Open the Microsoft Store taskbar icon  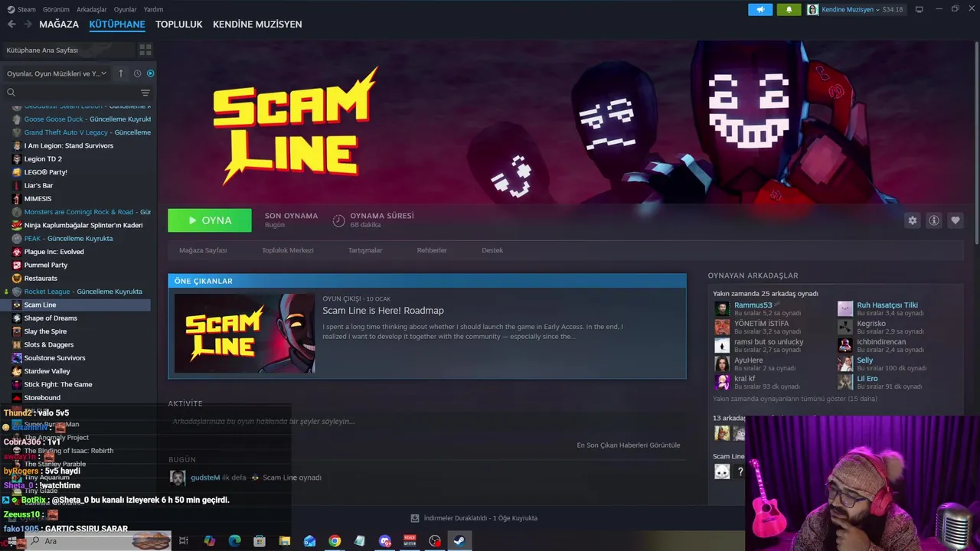tap(260, 541)
